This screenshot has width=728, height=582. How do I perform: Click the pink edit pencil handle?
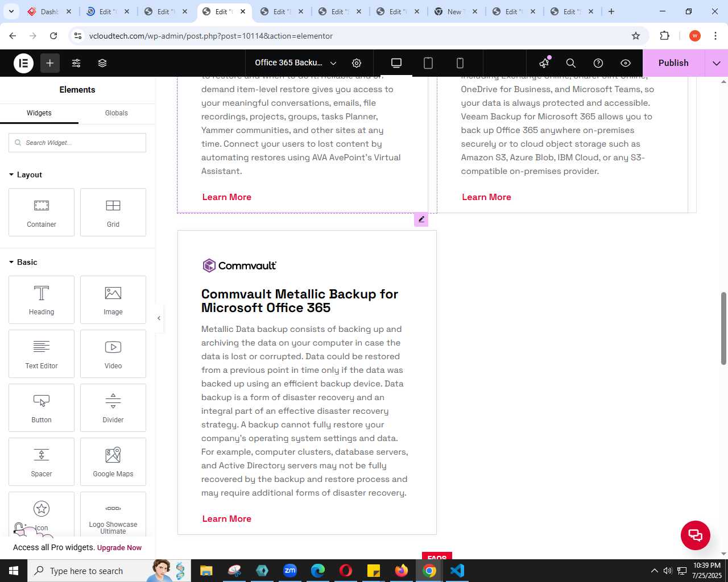421,219
